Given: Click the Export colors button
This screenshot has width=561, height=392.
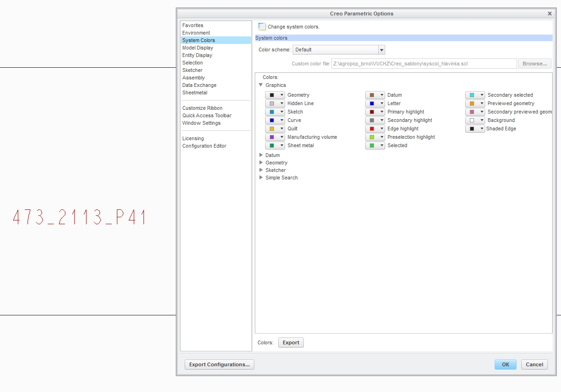Looking at the screenshot, I should click(291, 342).
